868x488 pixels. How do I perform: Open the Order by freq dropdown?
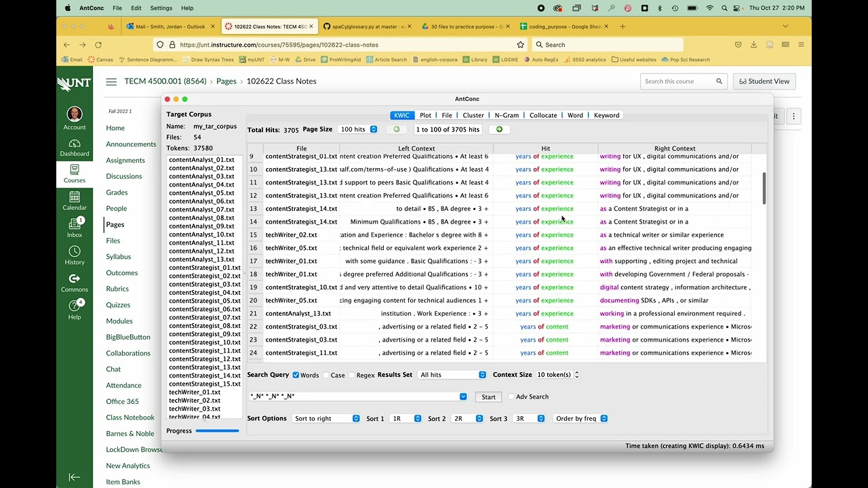pos(580,419)
